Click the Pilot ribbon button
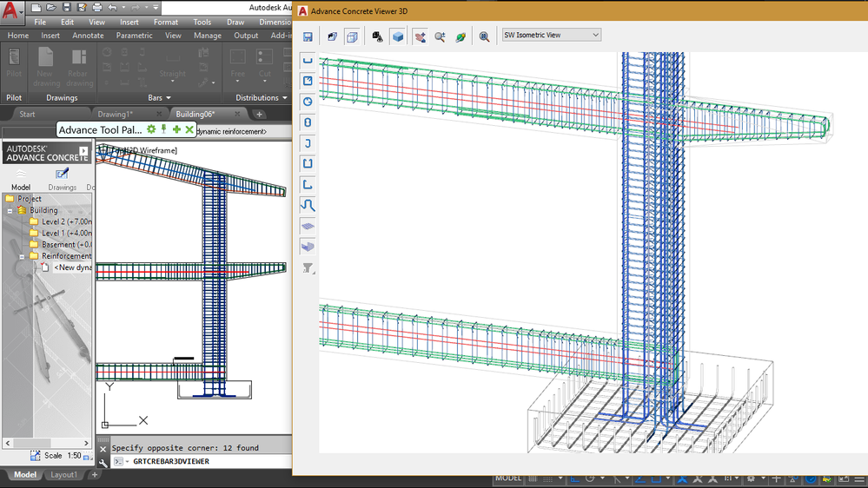The image size is (868, 488). click(14, 63)
